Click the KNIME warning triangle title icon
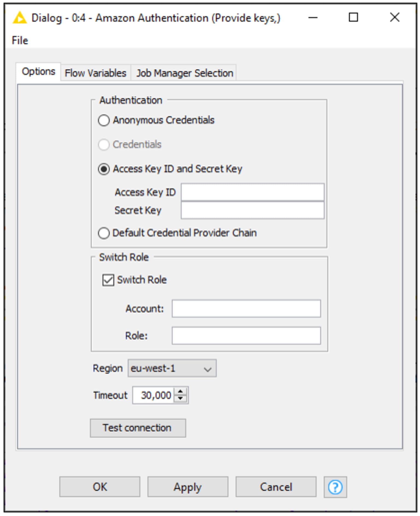Viewport: 420px width, 516px height. tap(20, 18)
